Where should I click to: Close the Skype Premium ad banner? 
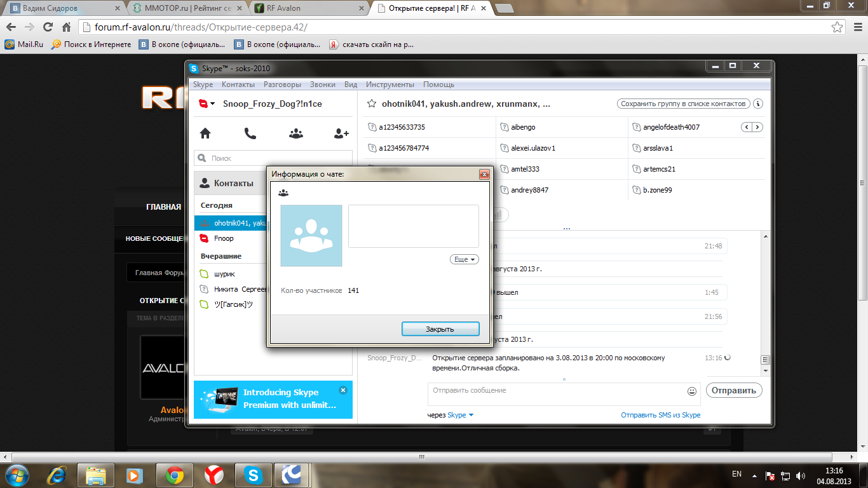[343, 390]
